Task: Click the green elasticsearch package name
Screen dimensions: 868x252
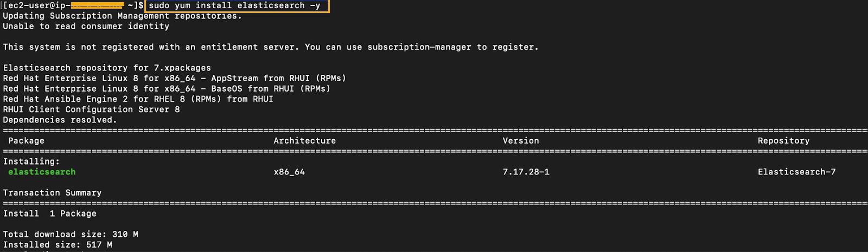Action: 42,172
